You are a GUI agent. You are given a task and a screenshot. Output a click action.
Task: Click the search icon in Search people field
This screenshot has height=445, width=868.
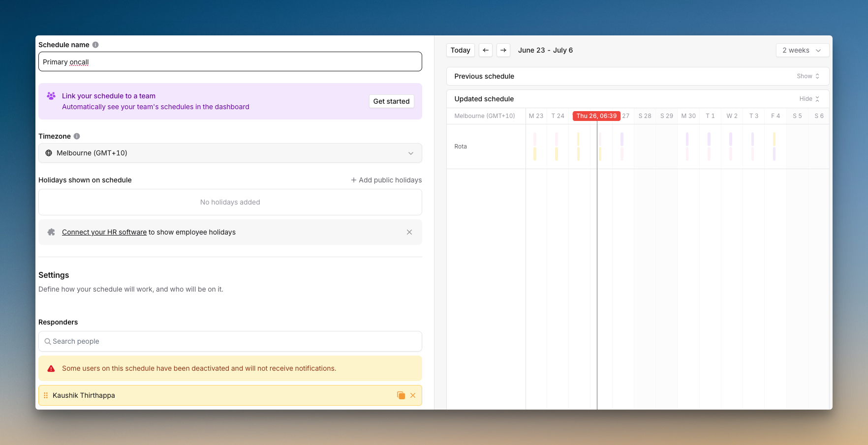coord(47,341)
